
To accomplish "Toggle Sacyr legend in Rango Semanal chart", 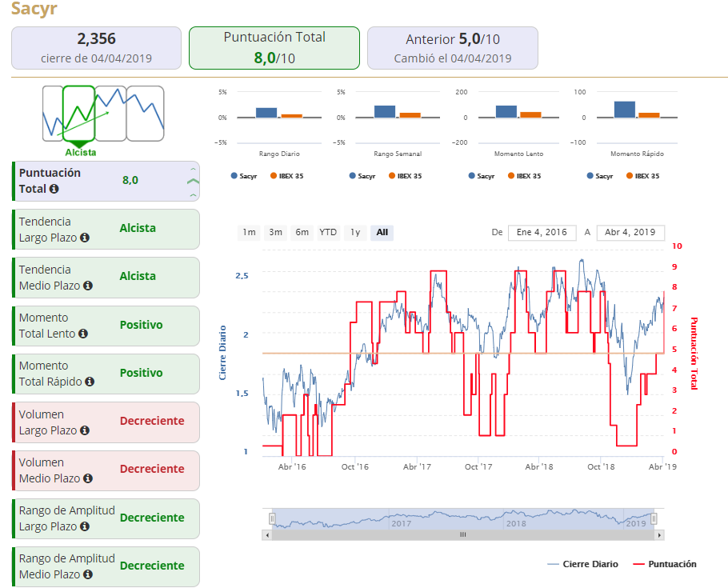I will (x=362, y=176).
